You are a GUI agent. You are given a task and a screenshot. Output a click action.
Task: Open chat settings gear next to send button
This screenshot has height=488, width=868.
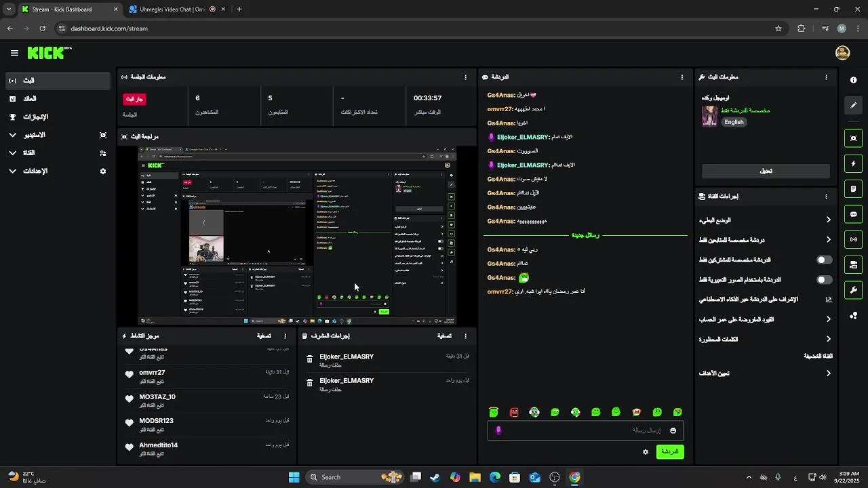coord(645,451)
